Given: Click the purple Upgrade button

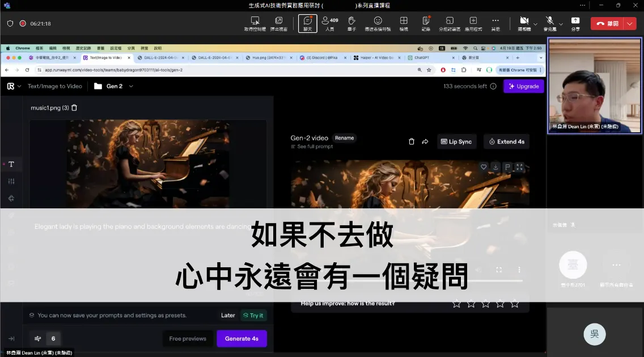Looking at the screenshot, I should [524, 86].
